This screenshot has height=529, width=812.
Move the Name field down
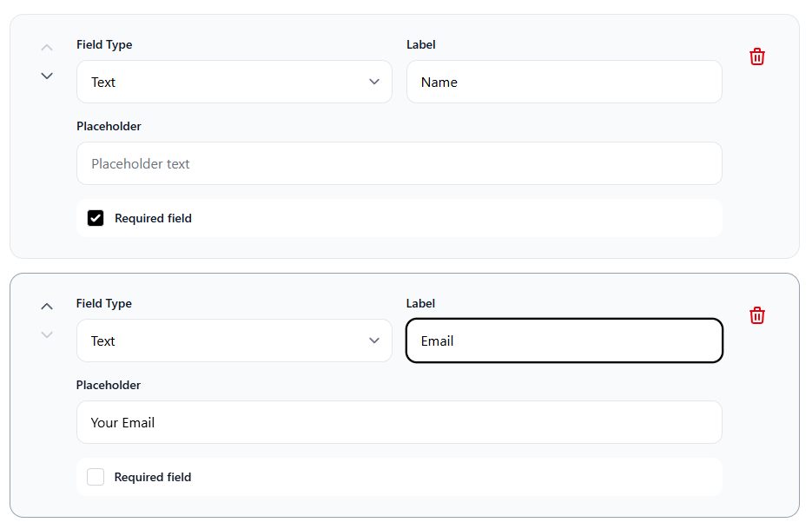[47, 76]
